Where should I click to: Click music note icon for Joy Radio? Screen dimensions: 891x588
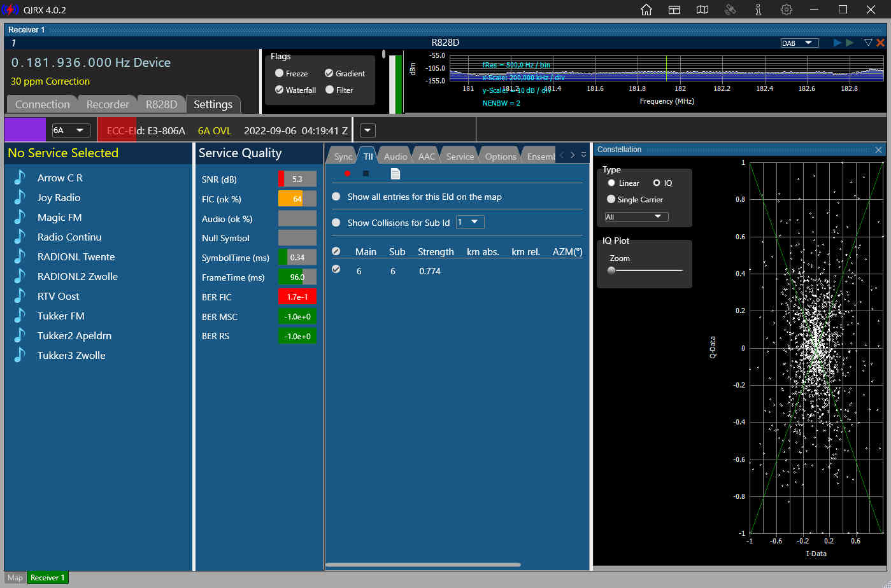[x=20, y=197]
